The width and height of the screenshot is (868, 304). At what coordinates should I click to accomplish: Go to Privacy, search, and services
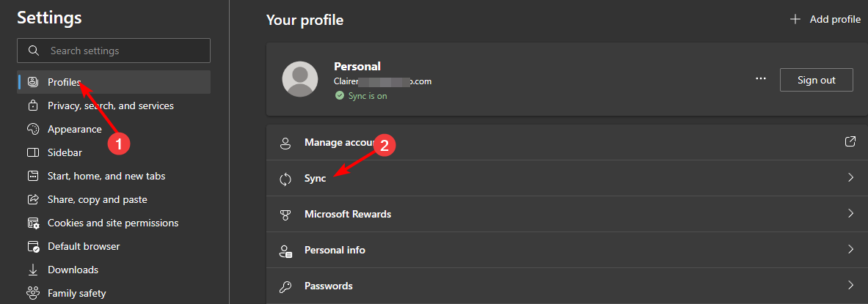pyautogui.click(x=114, y=105)
